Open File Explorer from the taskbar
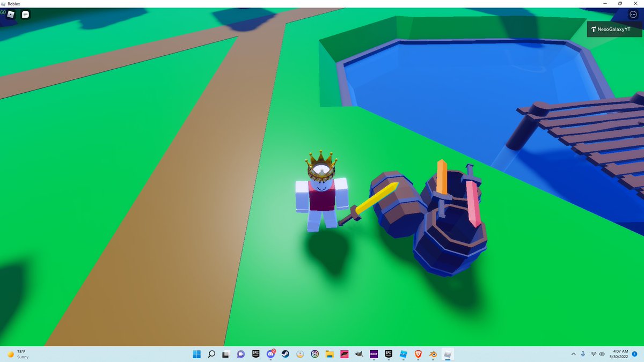 point(330,354)
